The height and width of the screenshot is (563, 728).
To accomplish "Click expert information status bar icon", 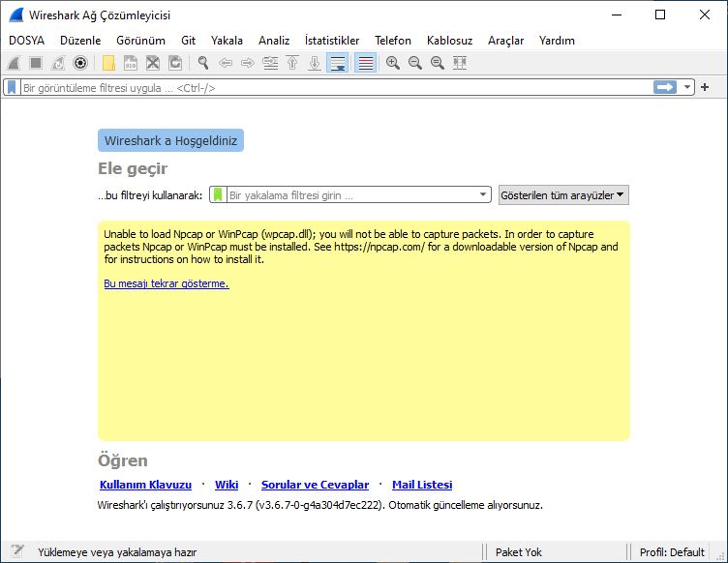I will pos(17,551).
